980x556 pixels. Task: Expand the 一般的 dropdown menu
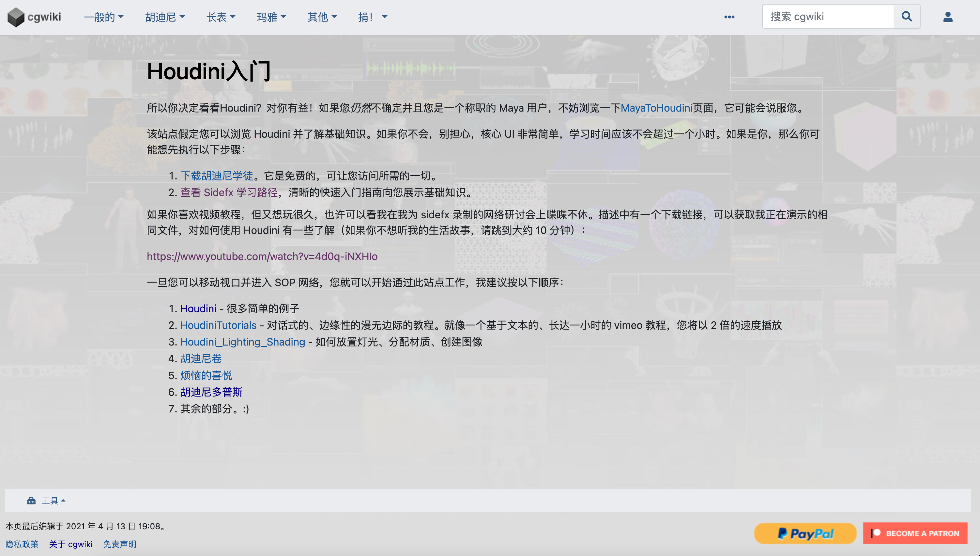click(104, 17)
